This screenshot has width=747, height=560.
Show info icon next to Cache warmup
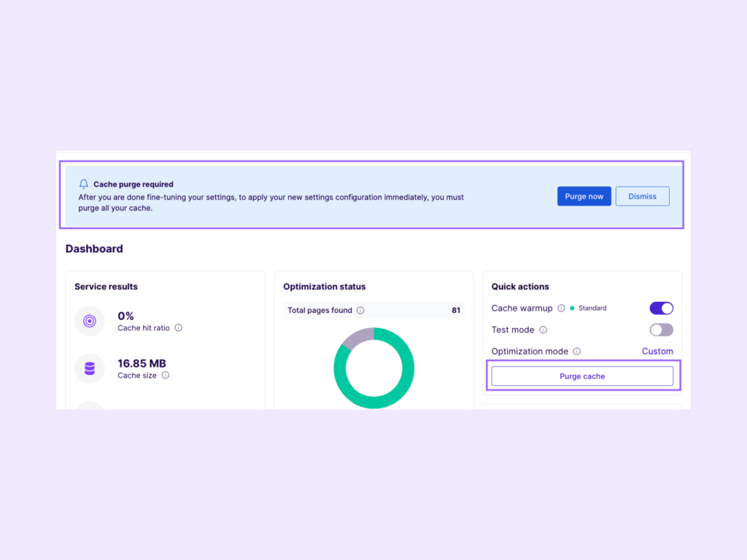pyautogui.click(x=561, y=308)
